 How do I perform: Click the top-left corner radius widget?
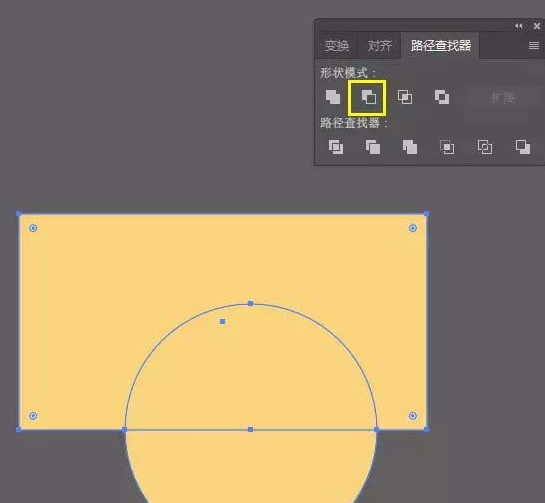click(33, 228)
